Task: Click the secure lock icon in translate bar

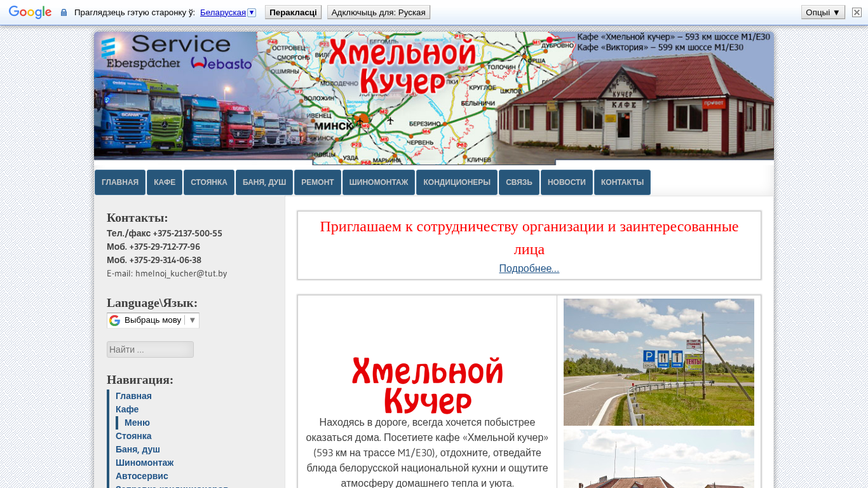Action: coord(64,12)
